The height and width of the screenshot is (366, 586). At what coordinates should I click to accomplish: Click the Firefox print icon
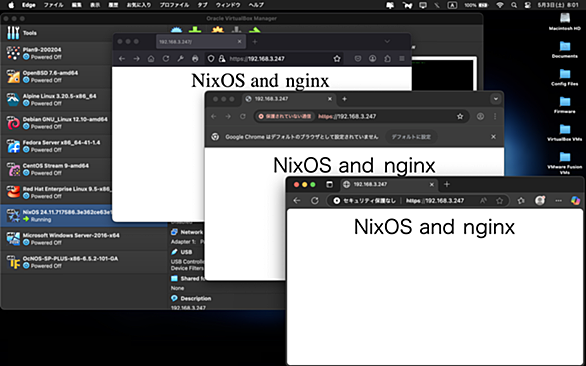[195, 59]
